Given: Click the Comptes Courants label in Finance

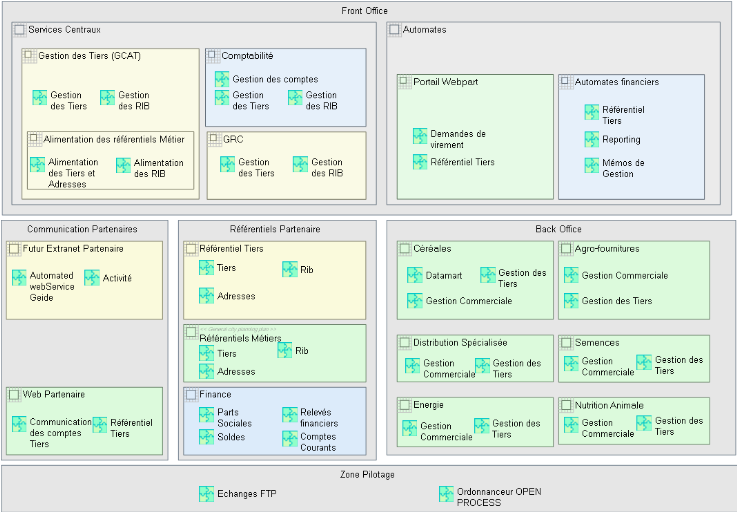Looking at the screenshot, I should click(318, 442).
